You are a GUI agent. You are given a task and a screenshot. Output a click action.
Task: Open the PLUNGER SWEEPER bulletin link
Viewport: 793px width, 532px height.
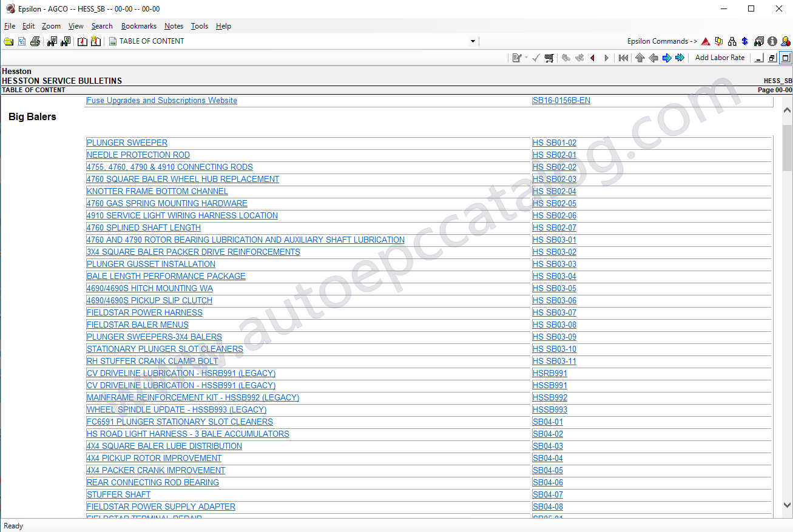click(127, 143)
